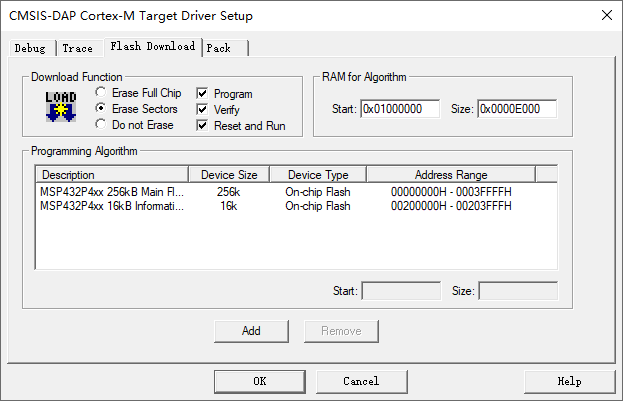Add a programming algorithm
Image resolution: width=623 pixels, height=401 pixels.
pos(251,331)
